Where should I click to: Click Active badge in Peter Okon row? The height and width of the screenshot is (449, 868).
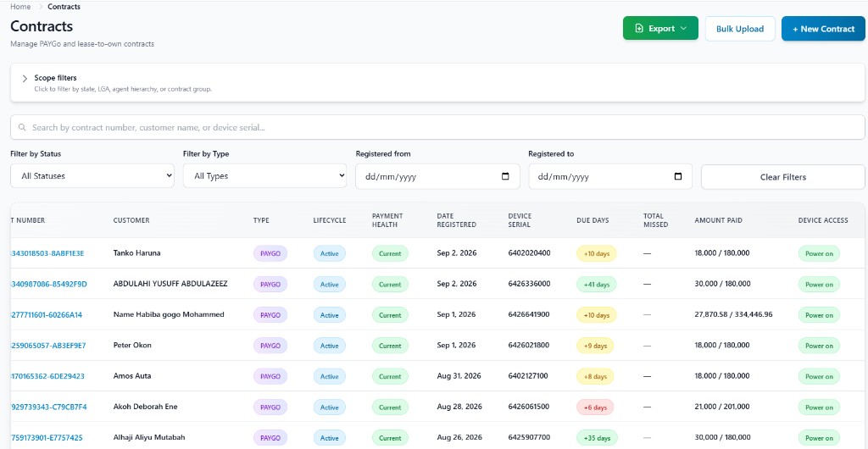(330, 346)
